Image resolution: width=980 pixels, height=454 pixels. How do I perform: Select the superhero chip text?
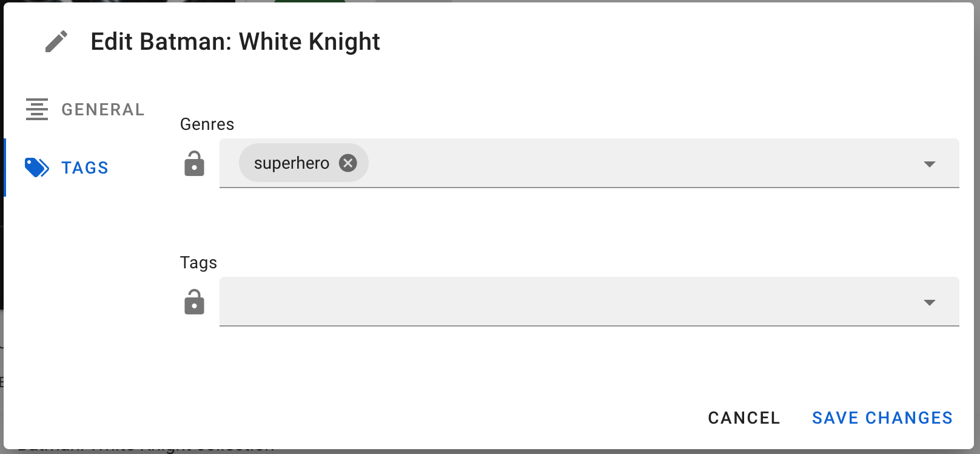291,163
